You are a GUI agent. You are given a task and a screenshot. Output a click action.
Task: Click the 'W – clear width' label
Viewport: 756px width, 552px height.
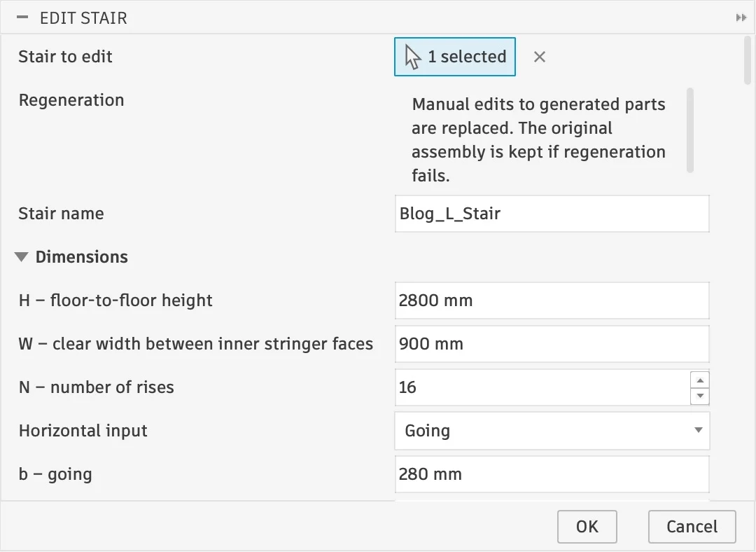(196, 344)
